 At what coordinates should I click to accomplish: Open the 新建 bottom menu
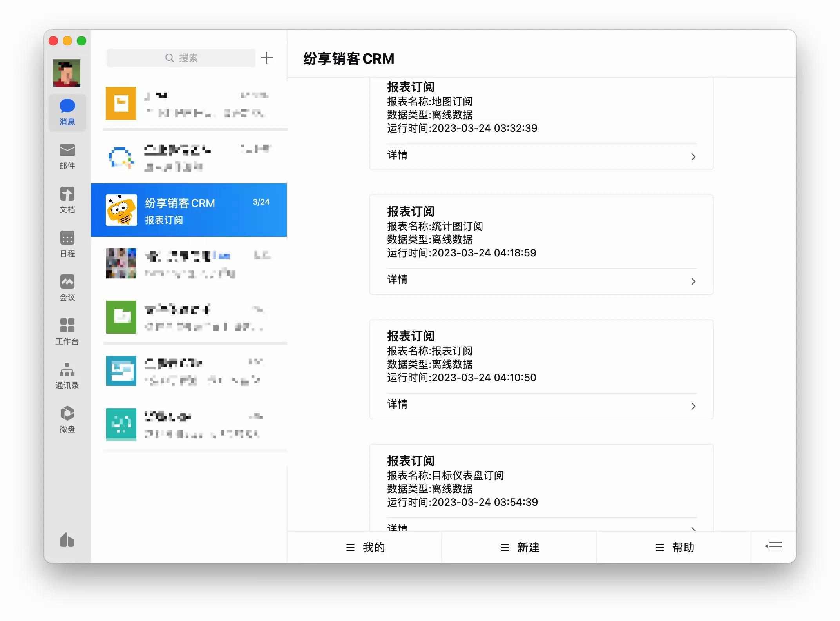tap(519, 547)
